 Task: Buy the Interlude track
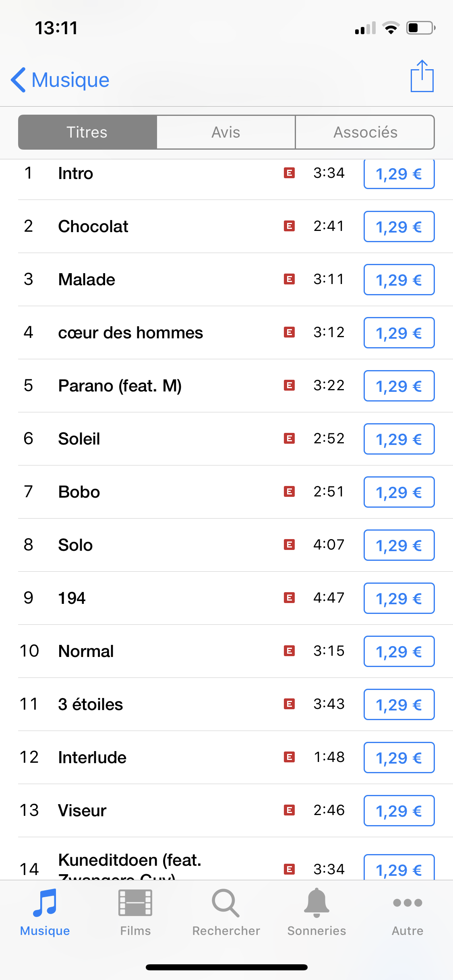399,758
